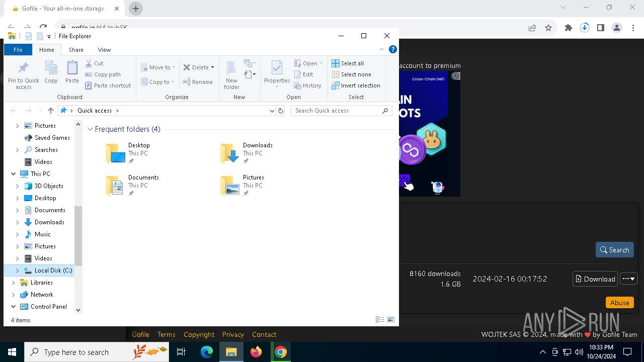Open Documents folder in Frequent folders
The width and height of the screenshot is (644, 362).
point(132,186)
